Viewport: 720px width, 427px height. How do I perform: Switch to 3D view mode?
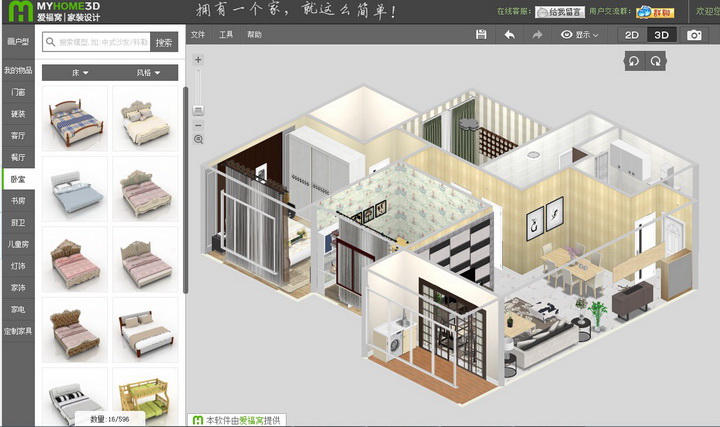click(x=661, y=35)
